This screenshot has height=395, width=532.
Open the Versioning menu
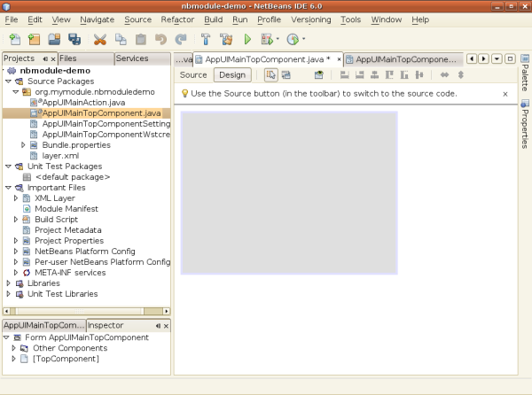(x=311, y=19)
